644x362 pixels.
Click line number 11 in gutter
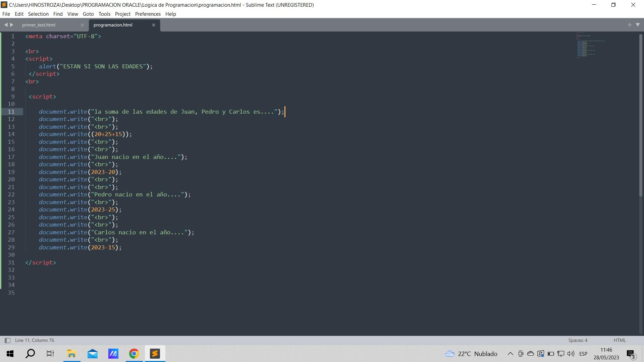pyautogui.click(x=11, y=112)
